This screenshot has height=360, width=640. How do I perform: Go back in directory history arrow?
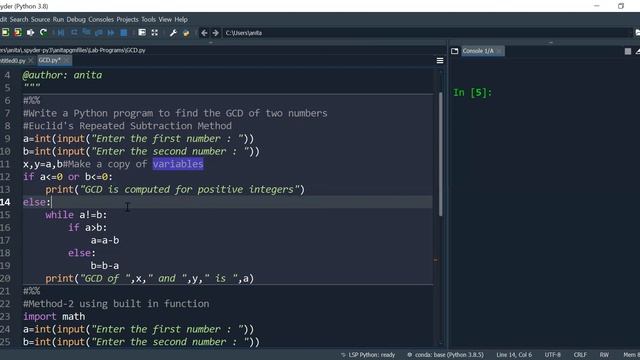[x=204, y=33]
